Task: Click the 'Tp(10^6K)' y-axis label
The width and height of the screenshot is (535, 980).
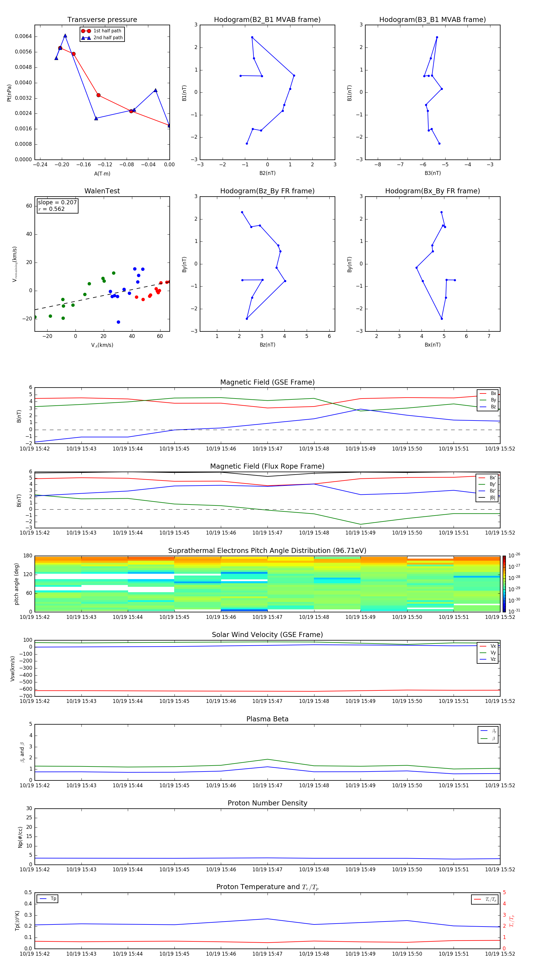Action: [x=17, y=921]
